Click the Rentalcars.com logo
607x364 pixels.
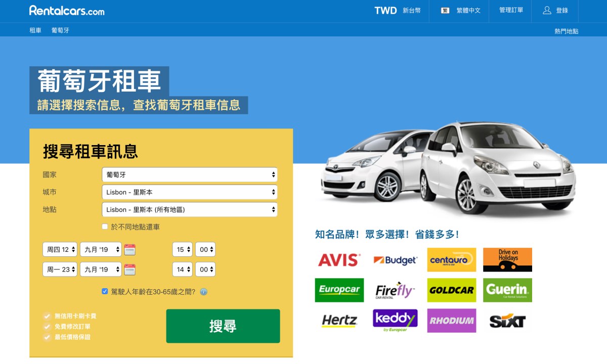click(67, 10)
